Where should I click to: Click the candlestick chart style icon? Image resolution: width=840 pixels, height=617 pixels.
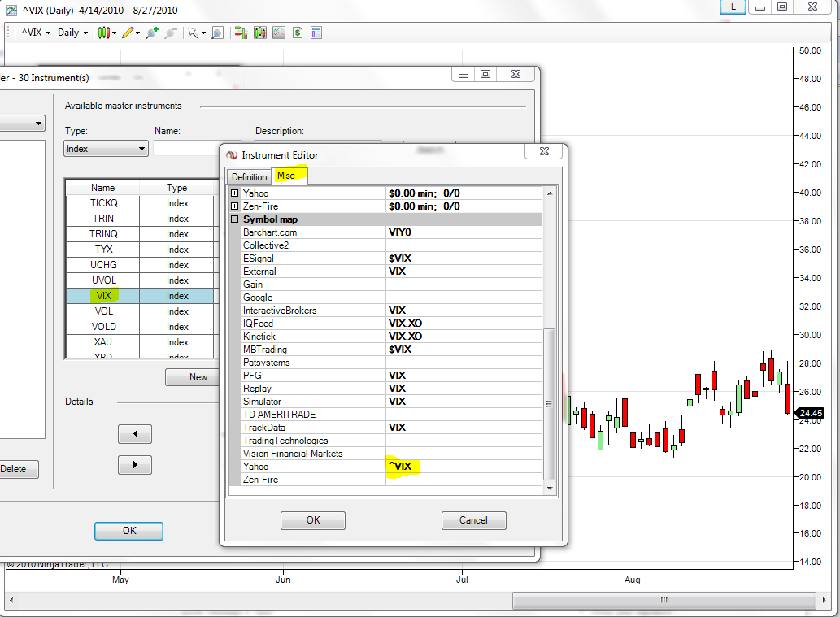104,33
